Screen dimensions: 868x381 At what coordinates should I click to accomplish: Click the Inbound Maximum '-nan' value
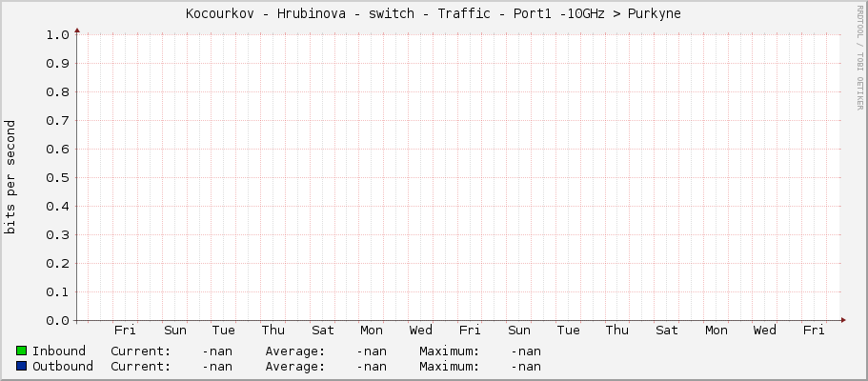point(525,351)
